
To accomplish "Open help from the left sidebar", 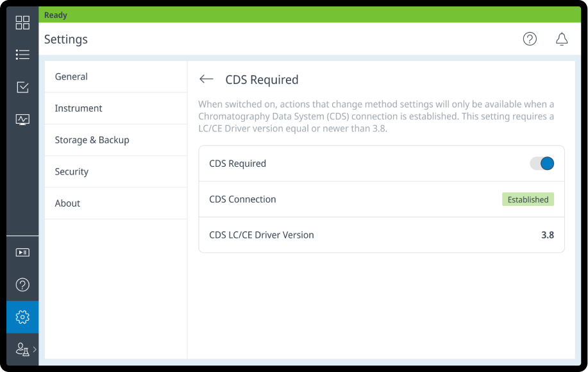I will coord(22,285).
